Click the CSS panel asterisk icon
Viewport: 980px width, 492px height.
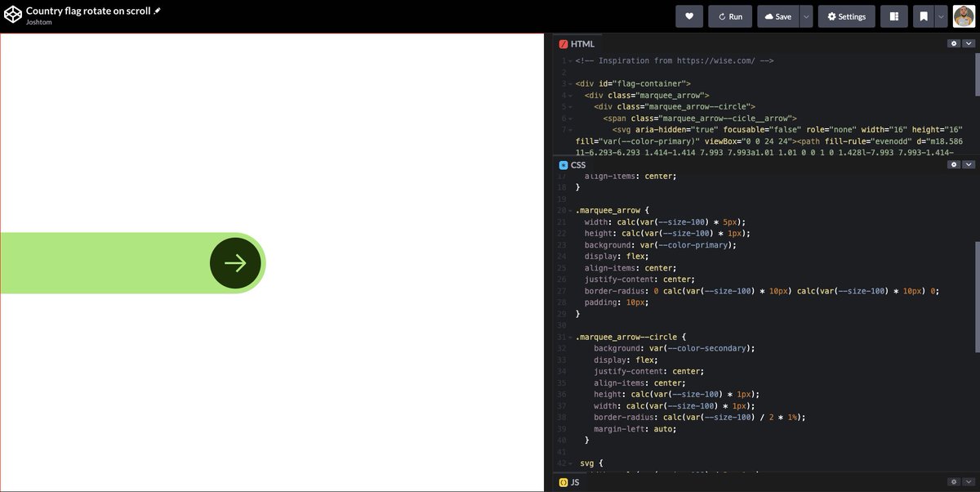click(x=563, y=165)
